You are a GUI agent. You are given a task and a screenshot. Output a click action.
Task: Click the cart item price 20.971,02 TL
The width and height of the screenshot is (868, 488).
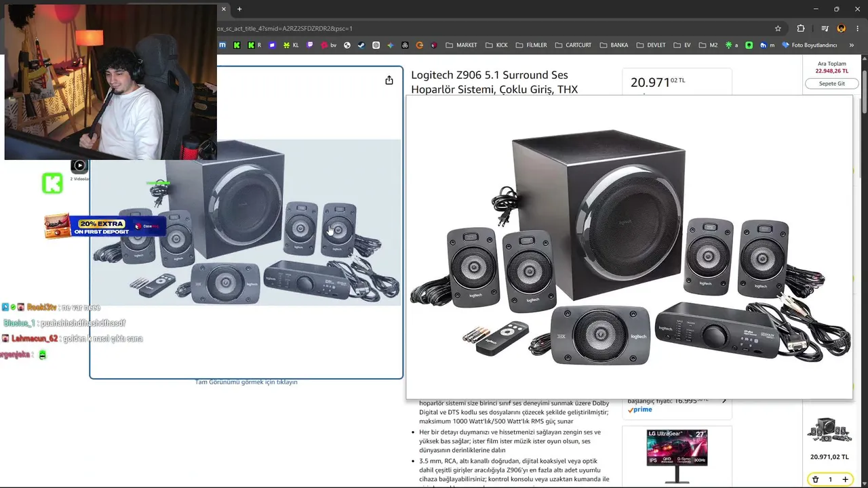pyautogui.click(x=829, y=457)
